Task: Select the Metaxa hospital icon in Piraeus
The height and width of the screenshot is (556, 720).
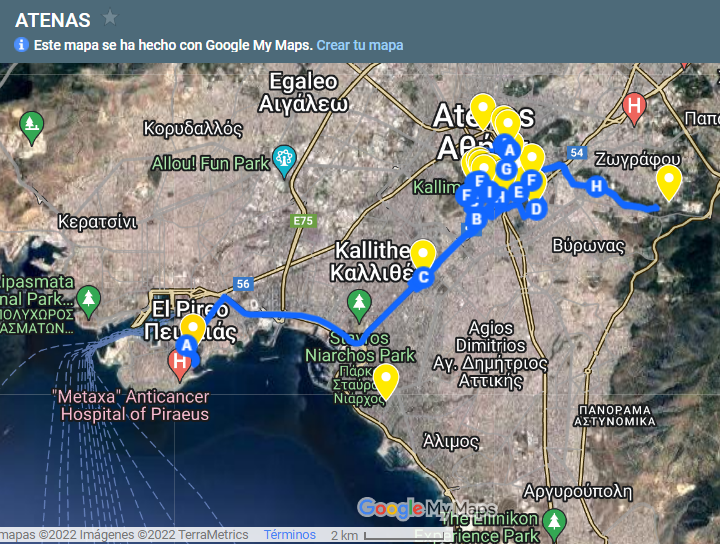Action: 179,365
